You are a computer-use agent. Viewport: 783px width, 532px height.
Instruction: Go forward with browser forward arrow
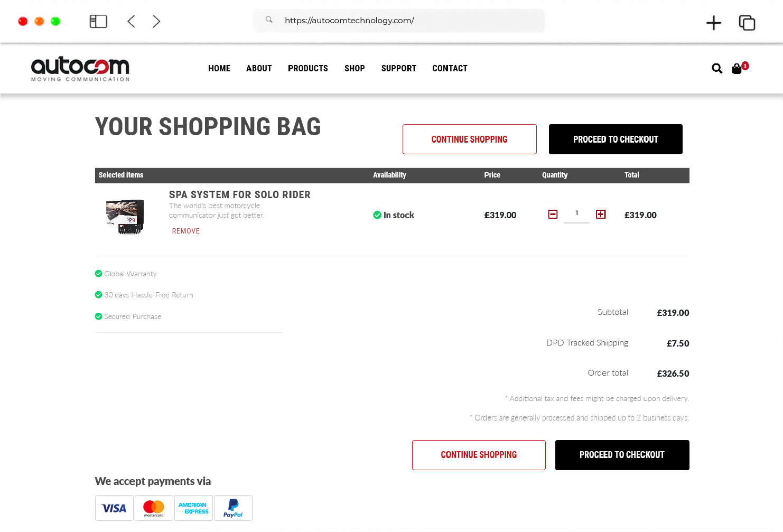point(156,21)
